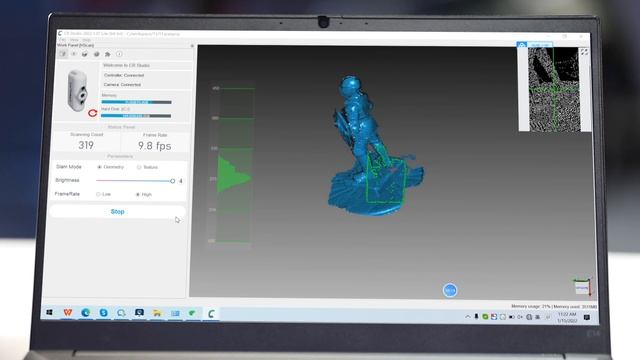Click the Hard Disk usage bar

(136, 116)
